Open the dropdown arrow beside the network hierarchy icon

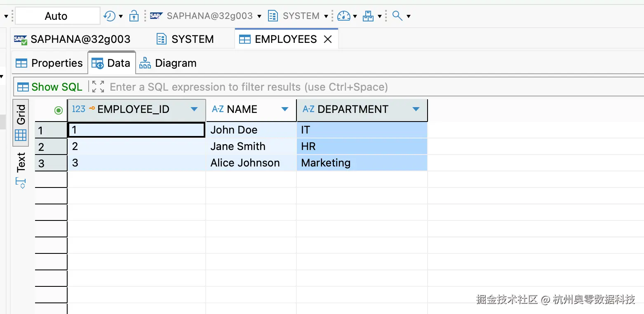379,16
